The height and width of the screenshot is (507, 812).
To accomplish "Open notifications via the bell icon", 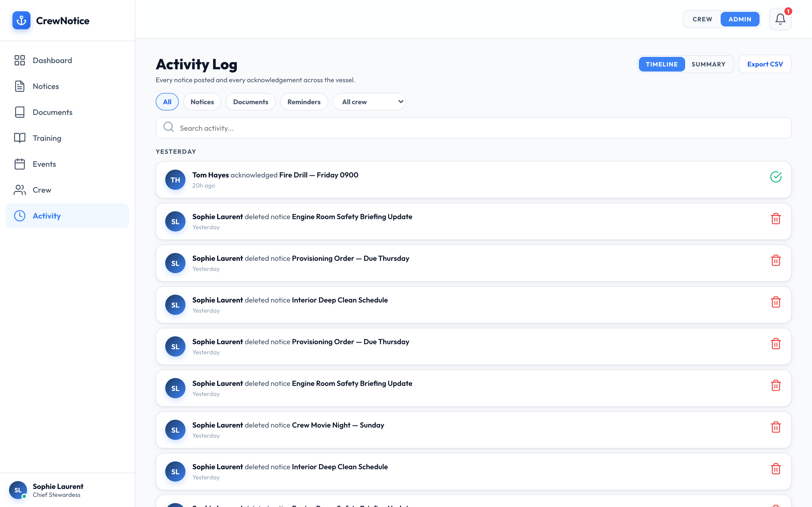I will tap(780, 19).
